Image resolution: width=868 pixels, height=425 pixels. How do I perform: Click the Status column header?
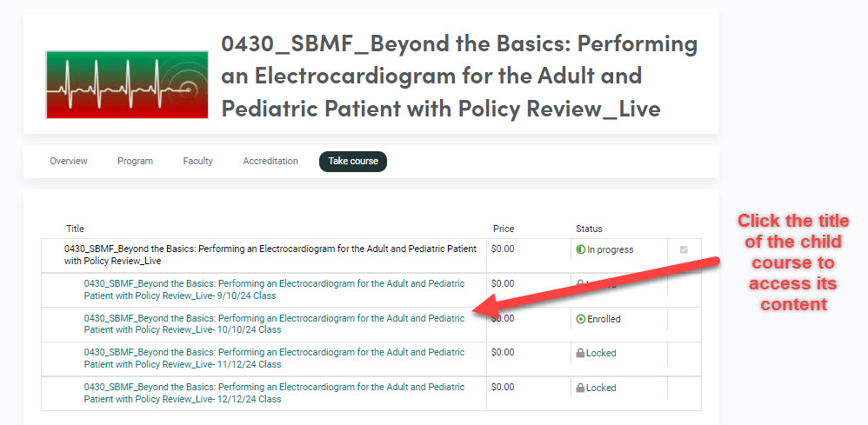[589, 229]
